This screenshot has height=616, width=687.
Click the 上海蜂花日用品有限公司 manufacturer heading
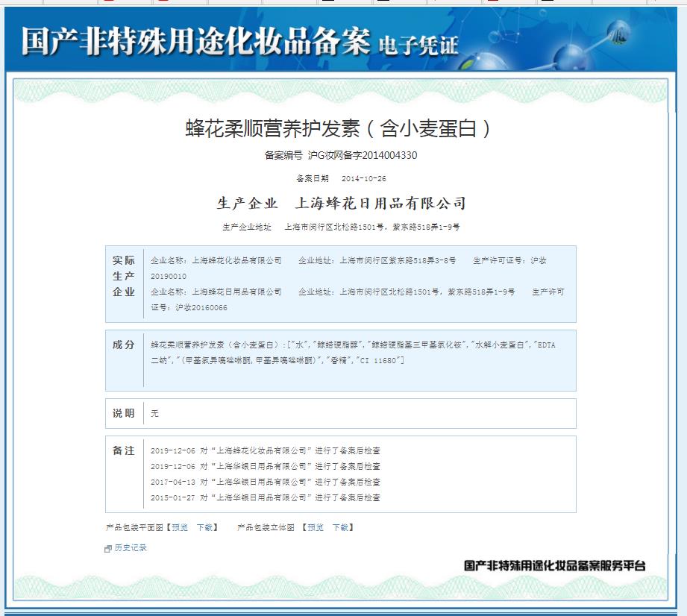click(x=380, y=204)
